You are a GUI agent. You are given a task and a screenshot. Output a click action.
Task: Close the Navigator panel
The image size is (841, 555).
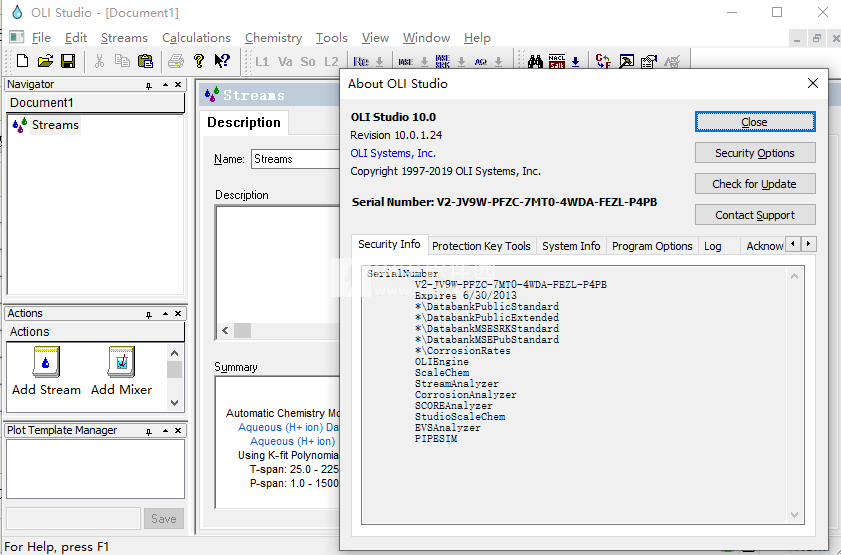[178, 85]
